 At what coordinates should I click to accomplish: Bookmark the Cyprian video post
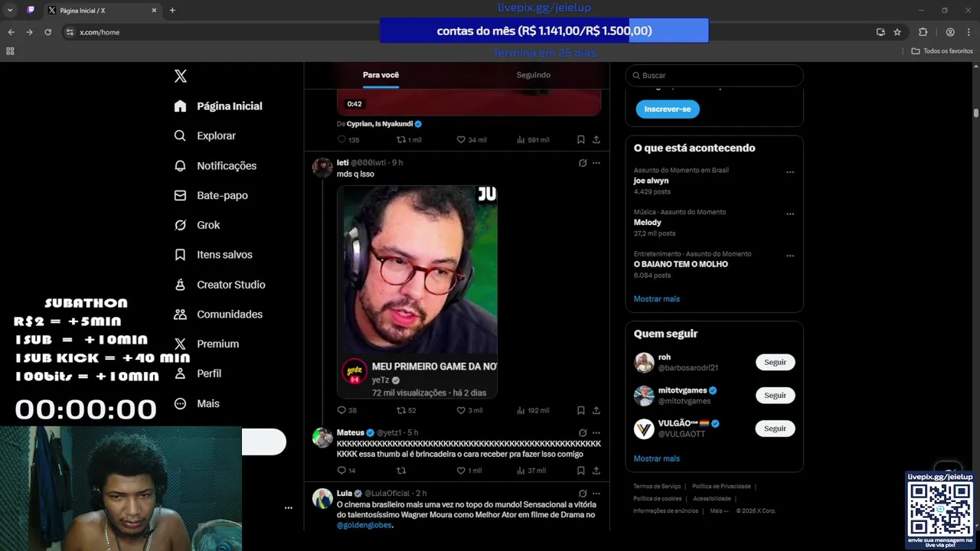(x=581, y=140)
